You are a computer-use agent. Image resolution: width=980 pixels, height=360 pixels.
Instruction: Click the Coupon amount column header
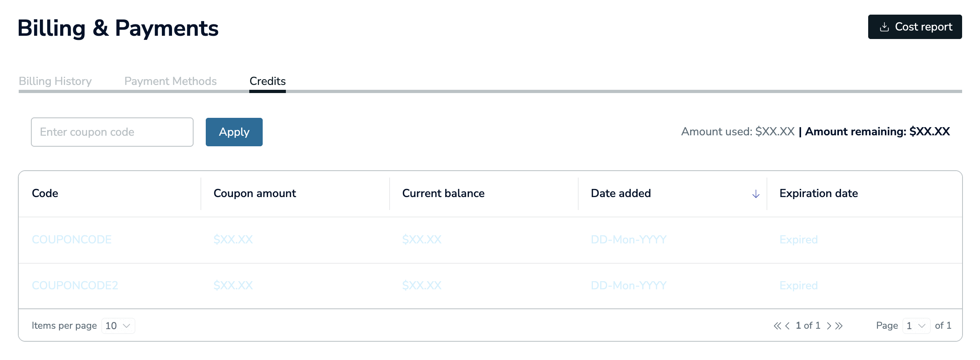255,193
